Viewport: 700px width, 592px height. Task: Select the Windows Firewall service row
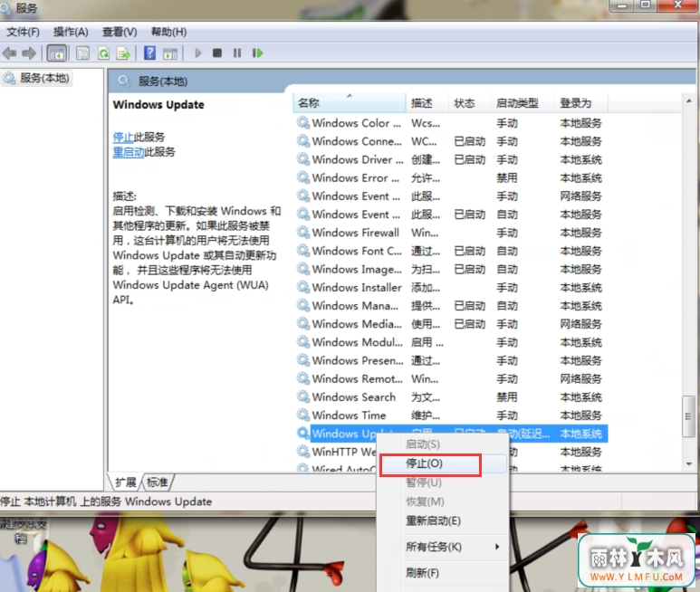pyautogui.click(x=451, y=233)
